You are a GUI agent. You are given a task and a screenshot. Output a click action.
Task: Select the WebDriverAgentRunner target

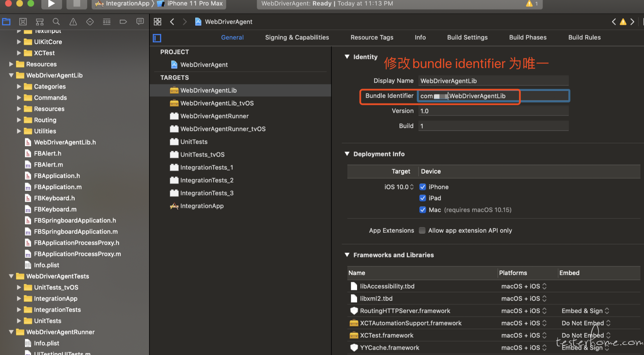214,116
